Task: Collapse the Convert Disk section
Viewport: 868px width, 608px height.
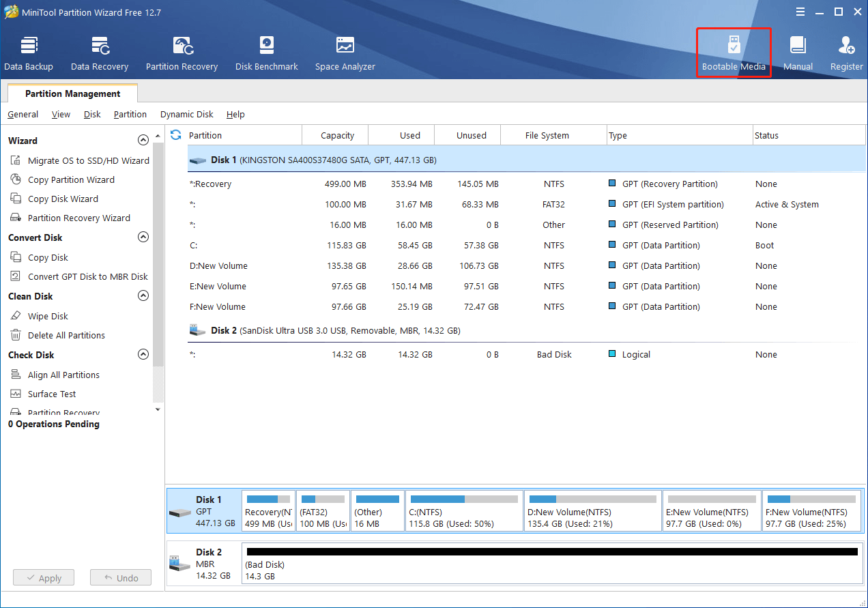Action: (143, 237)
